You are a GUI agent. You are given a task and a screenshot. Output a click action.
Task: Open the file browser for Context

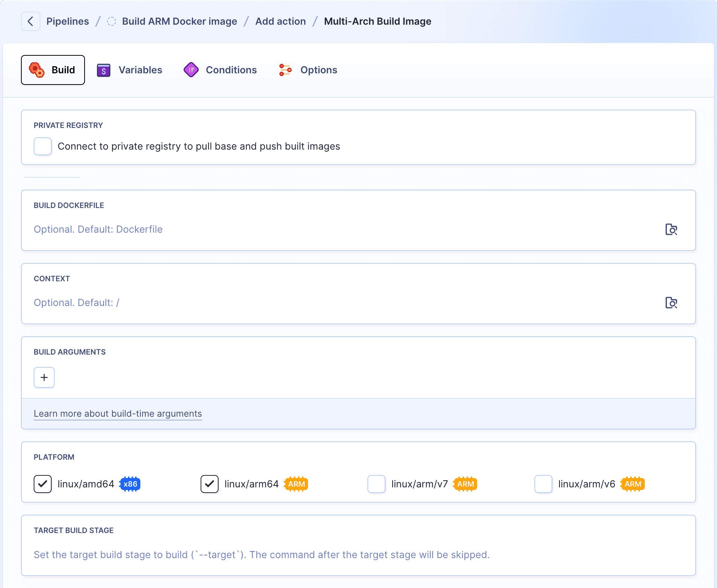click(x=672, y=303)
